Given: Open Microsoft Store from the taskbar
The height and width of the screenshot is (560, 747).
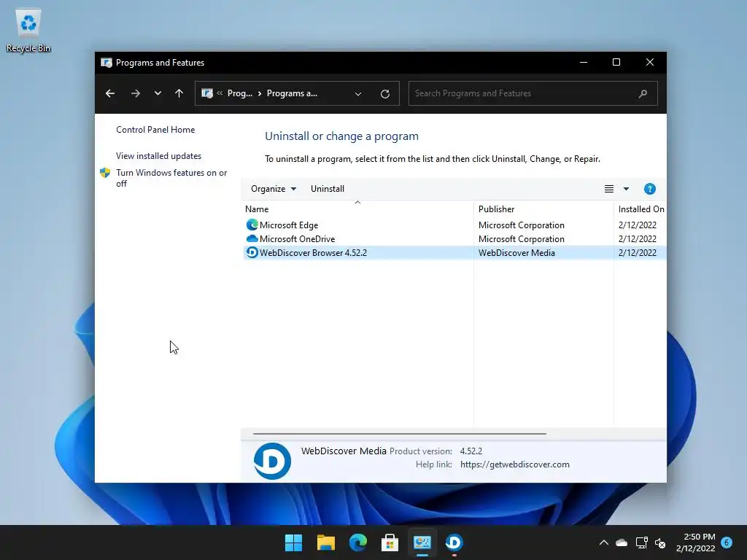Looking at the screenshot, I should pos(390,542).
